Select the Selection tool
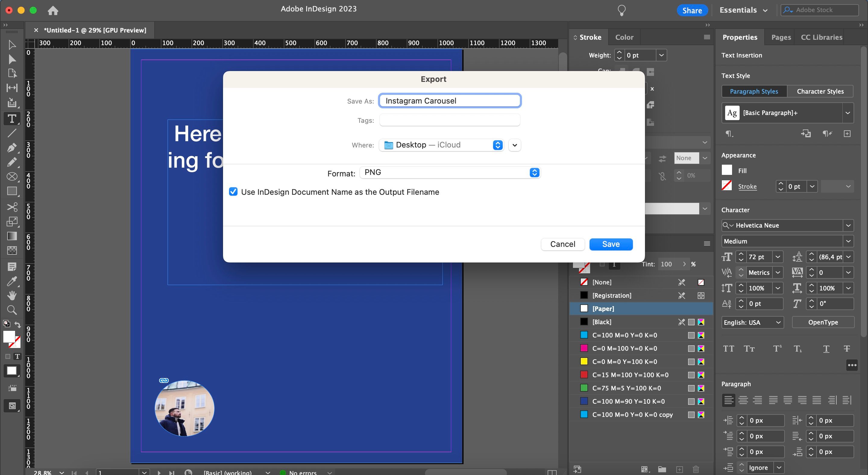868x475 pixels. tap(12, 45)
